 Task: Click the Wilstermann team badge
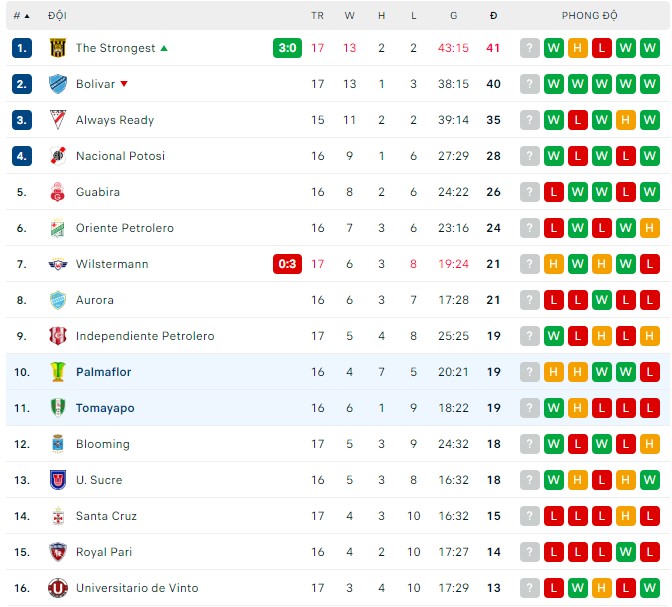[57, 264]
